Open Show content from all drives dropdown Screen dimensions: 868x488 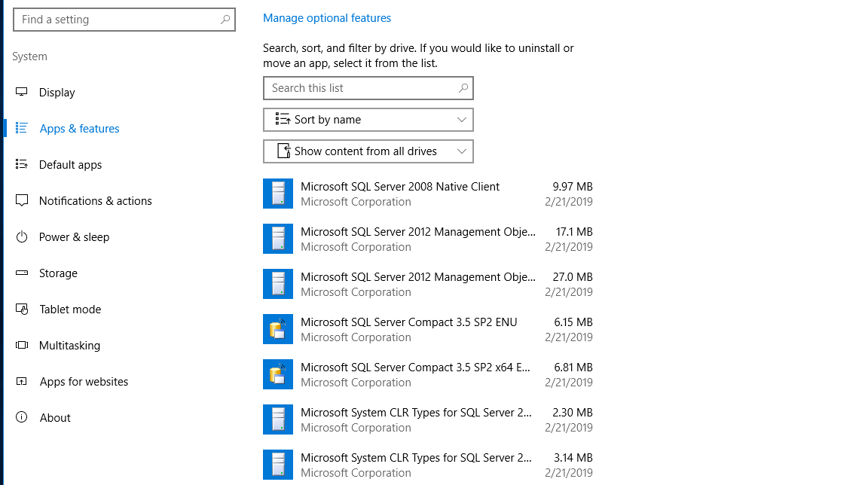tap(368, 151)
